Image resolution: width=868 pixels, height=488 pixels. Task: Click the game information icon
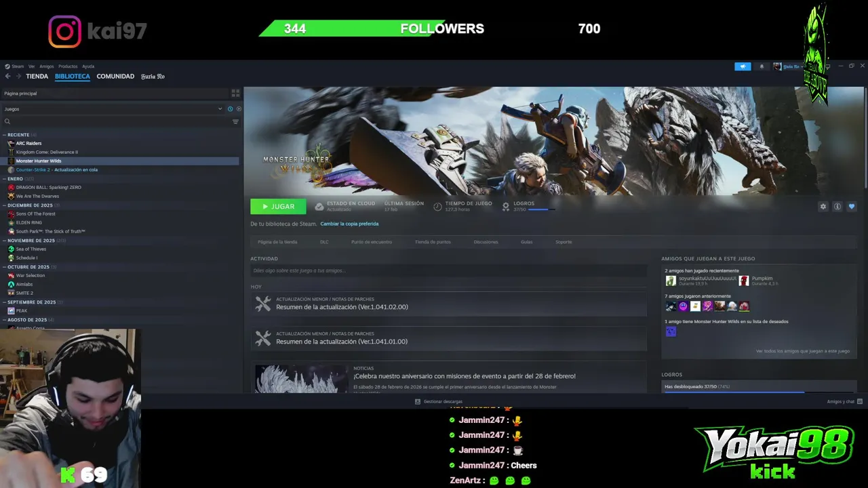(x=837, y=207)
